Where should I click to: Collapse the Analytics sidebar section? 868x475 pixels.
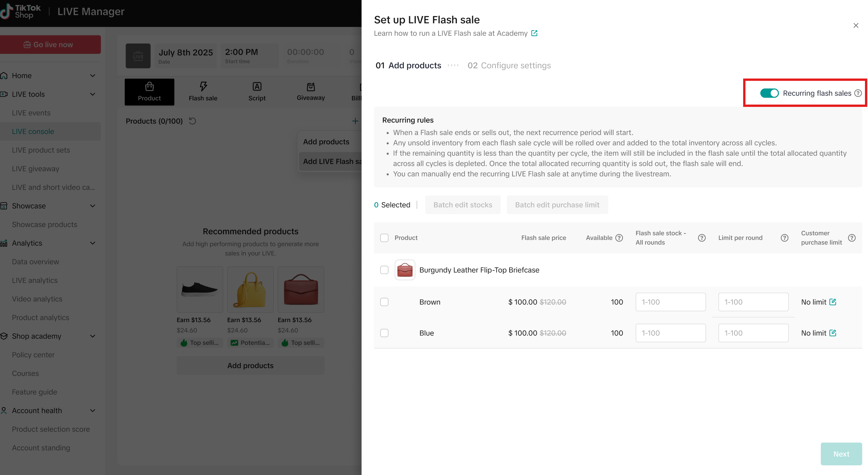click(92, 243)
